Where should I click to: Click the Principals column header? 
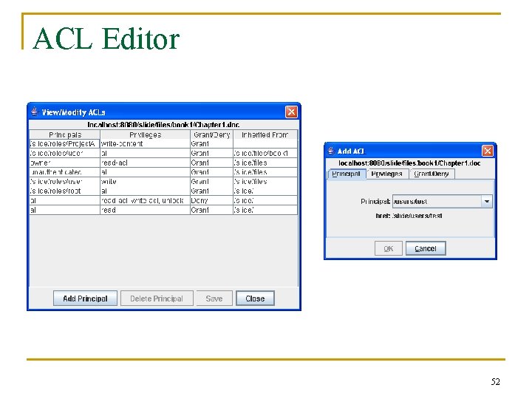click(x=65, y=134)
